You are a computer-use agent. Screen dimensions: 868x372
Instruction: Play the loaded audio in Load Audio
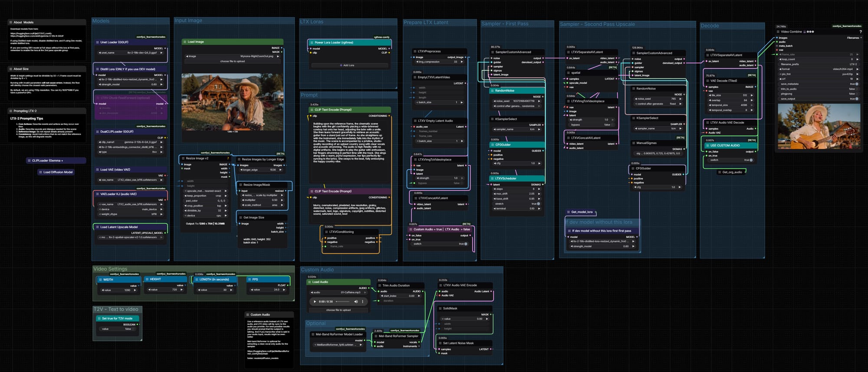(315, 301)
